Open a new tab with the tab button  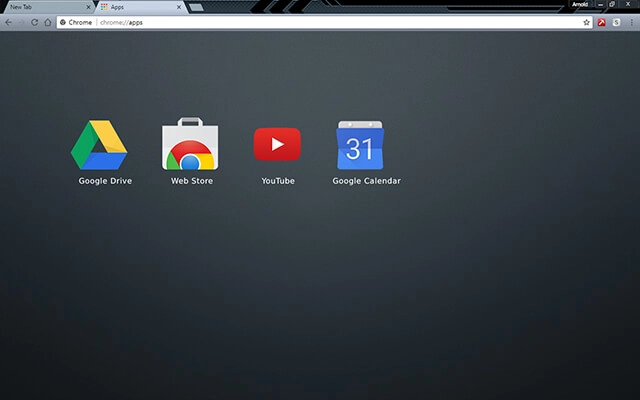pos(196,7)
